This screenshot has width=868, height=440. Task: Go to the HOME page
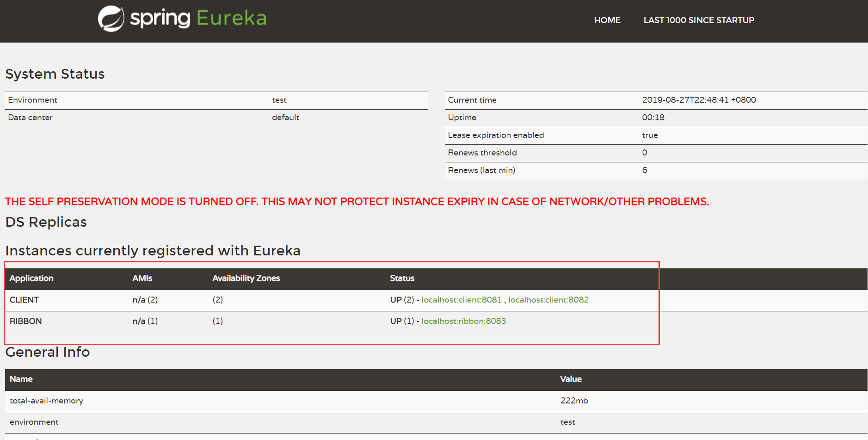[x=607, y=20]
